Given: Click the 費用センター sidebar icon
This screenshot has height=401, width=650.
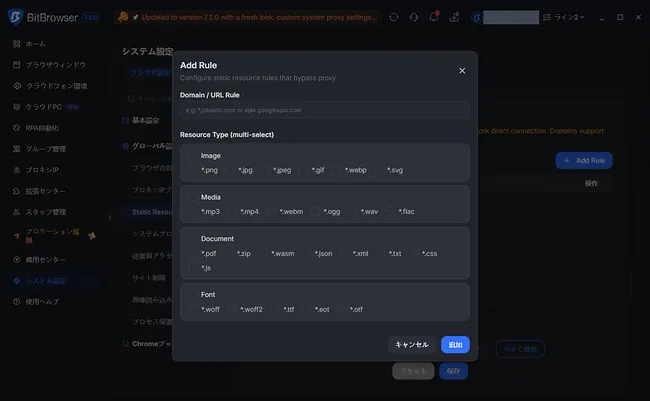Looking at the screenshot, I should click(17, 260).
